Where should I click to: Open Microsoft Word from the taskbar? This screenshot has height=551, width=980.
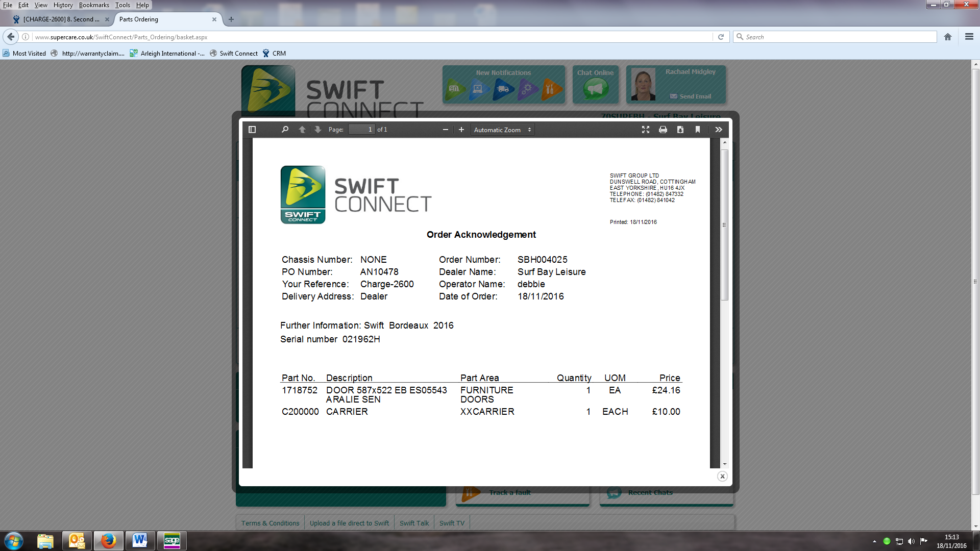pyautogui.click(x=140, y=540)
